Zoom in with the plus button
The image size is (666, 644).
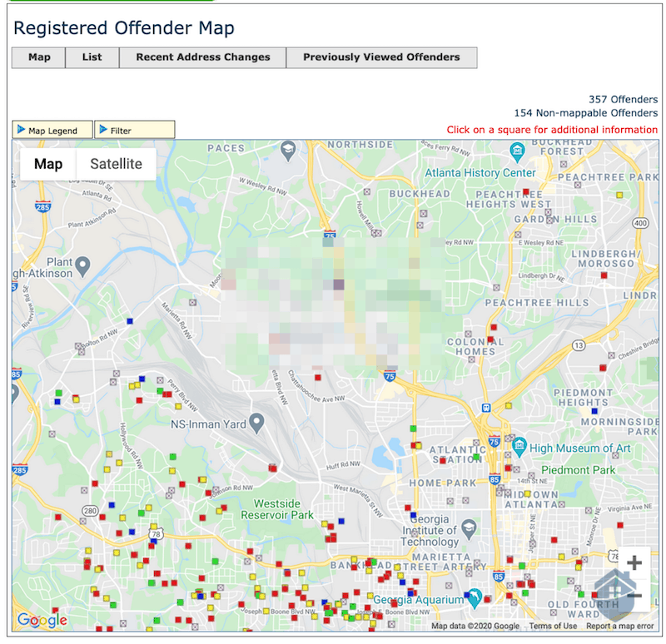[x=634, y=563]
